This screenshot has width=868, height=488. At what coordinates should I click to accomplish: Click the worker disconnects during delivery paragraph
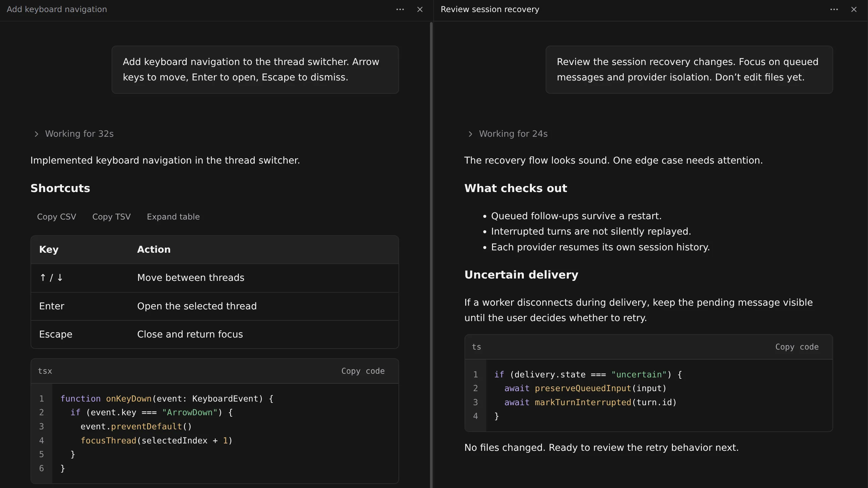(638, 310)
